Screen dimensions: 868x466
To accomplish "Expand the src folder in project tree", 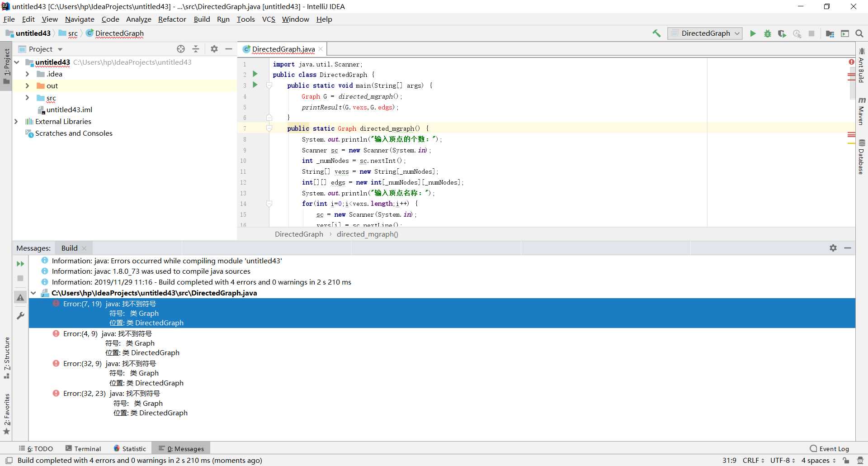I will click(x=27, y=98).
